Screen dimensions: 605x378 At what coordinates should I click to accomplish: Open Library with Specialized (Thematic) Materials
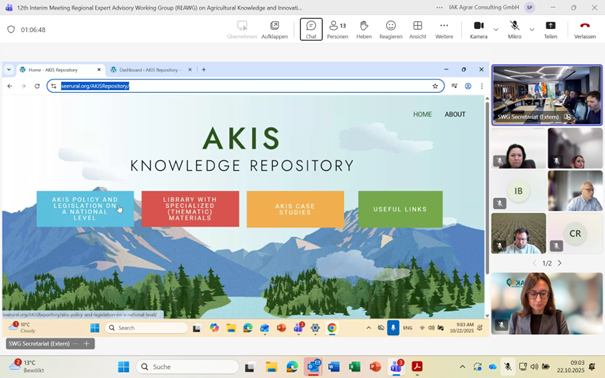coord(190,209)
